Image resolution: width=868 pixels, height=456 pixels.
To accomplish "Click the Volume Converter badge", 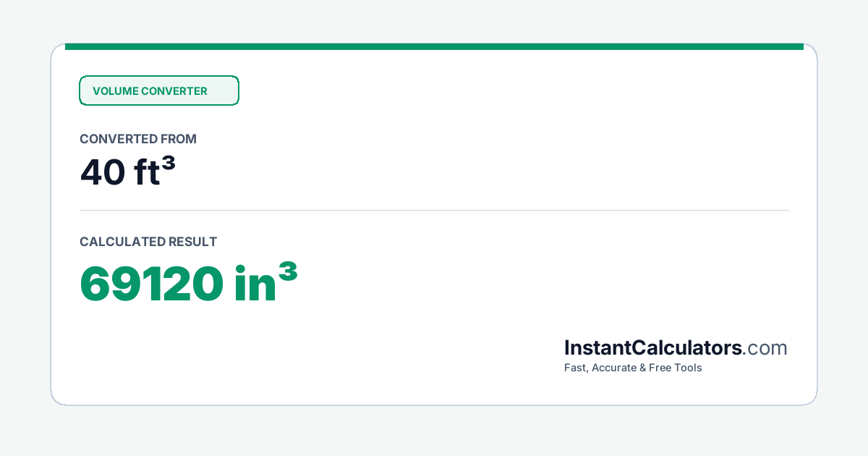I will pyautogui.click(x=159, y=90).
